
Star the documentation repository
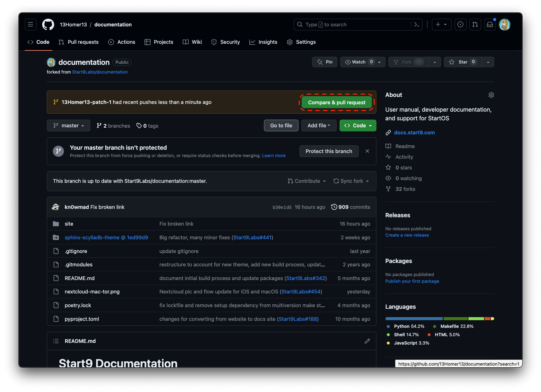463,62
